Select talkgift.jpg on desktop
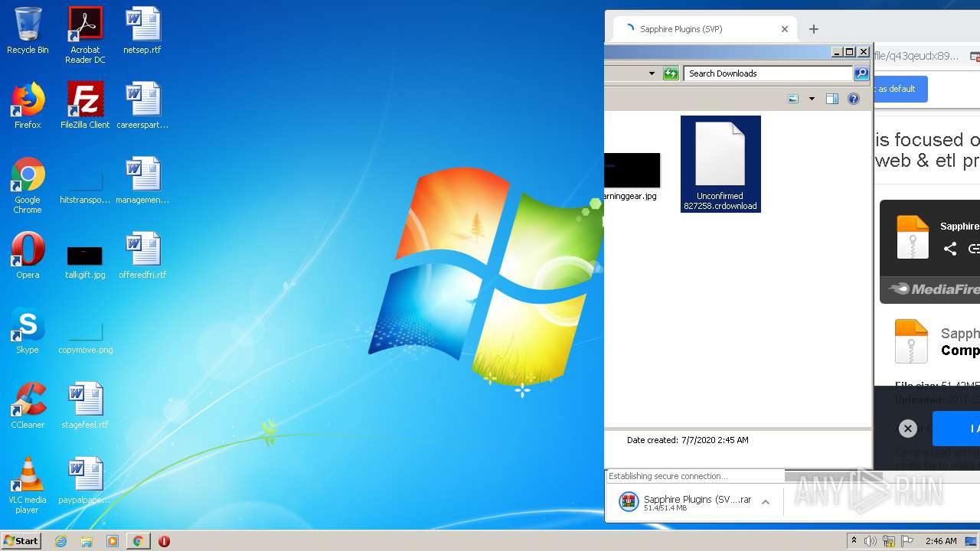The image size is (980, 551). tap(85, 261)
